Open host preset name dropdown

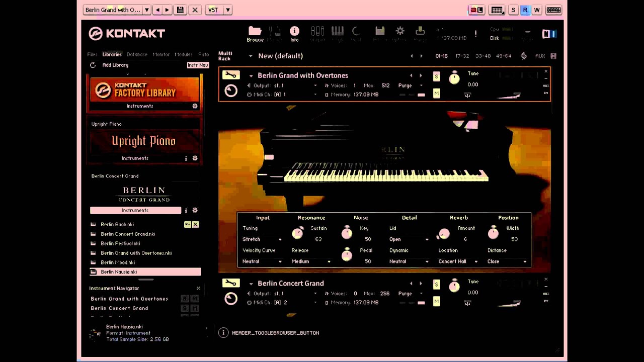point(146,10)
